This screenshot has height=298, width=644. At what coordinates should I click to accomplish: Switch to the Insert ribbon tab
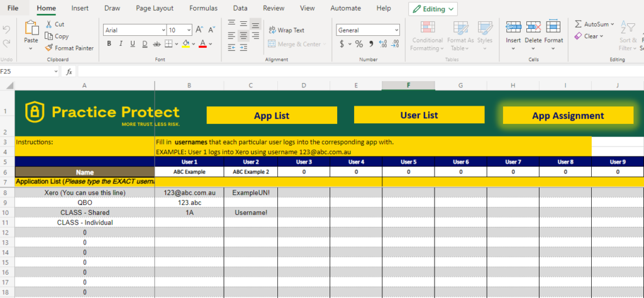(x=80, y=8)
